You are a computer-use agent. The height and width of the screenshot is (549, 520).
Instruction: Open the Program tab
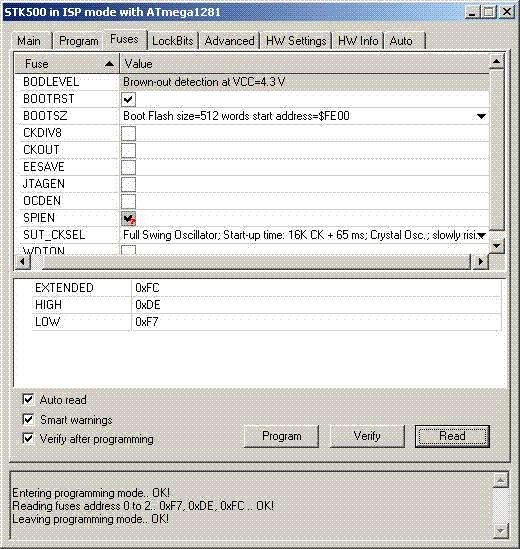tap(78, 41)
